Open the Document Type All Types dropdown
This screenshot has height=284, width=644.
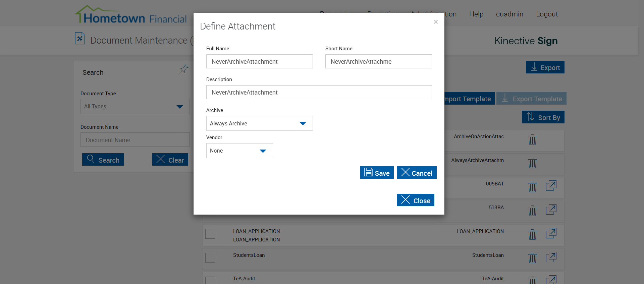point(135,107)
